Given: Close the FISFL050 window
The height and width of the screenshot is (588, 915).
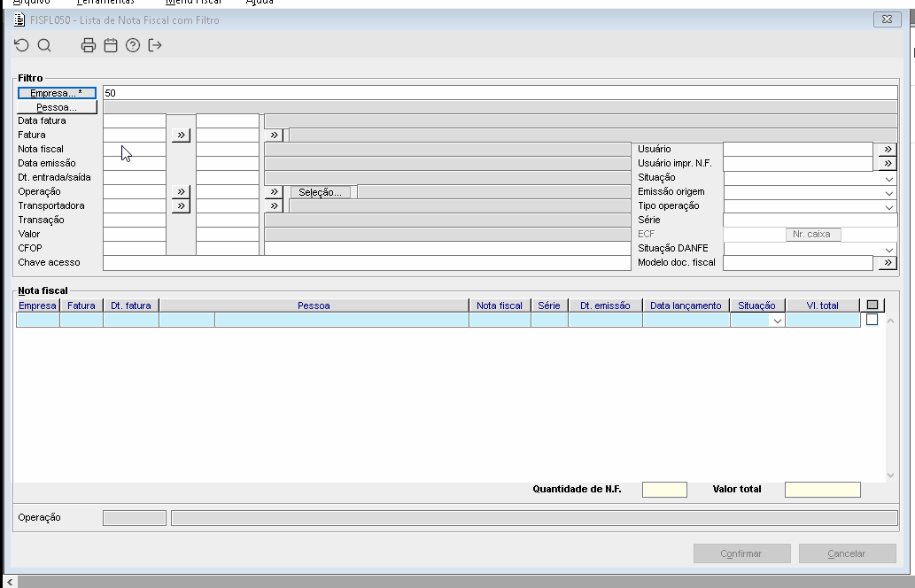Looking at the screenshot, I should tap(887, 19).
